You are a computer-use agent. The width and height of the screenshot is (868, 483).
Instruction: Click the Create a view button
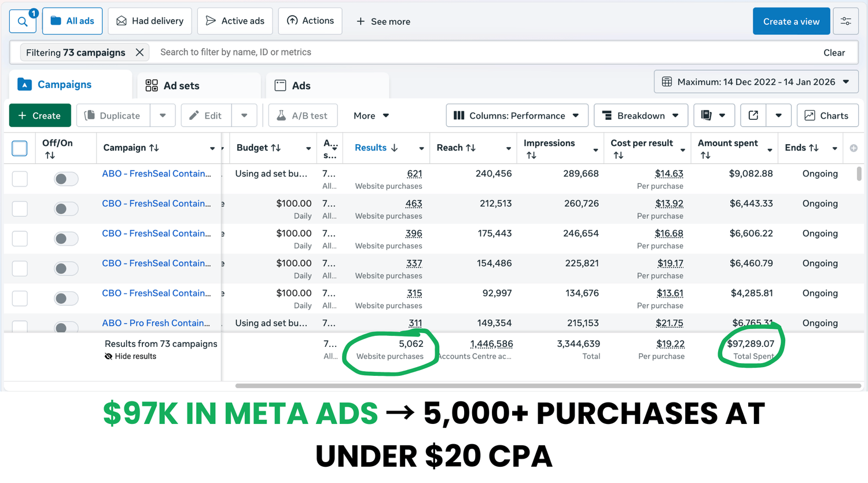(790, 21)
